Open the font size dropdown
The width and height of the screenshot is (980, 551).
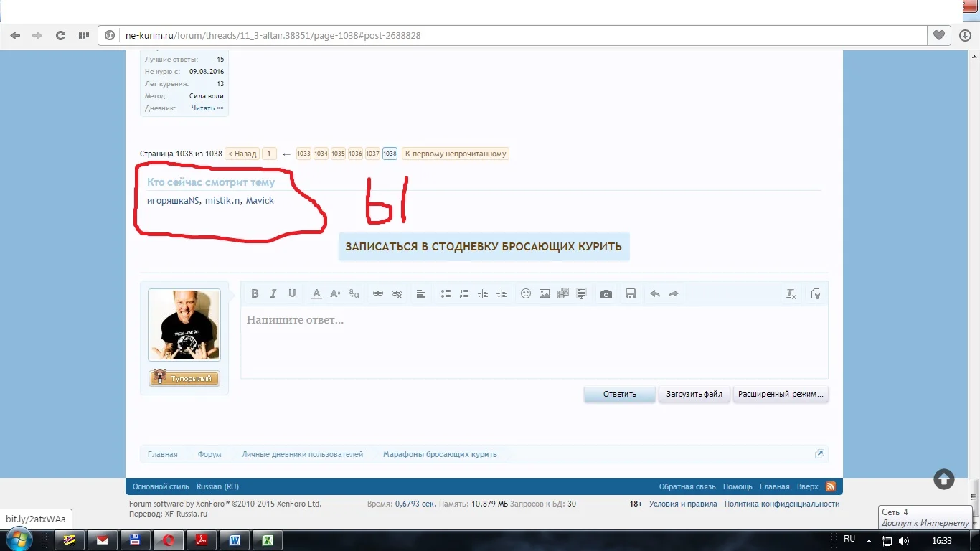(335, 293)
